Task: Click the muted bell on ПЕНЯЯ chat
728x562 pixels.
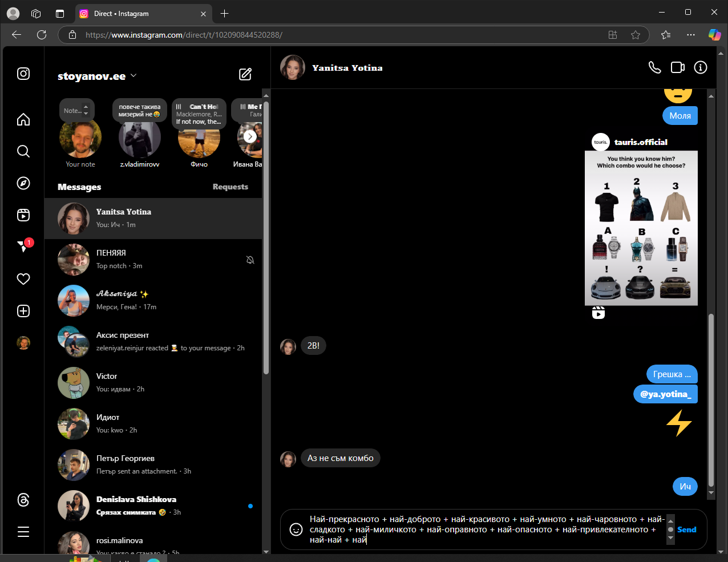Action: click(x=250, y=260)
